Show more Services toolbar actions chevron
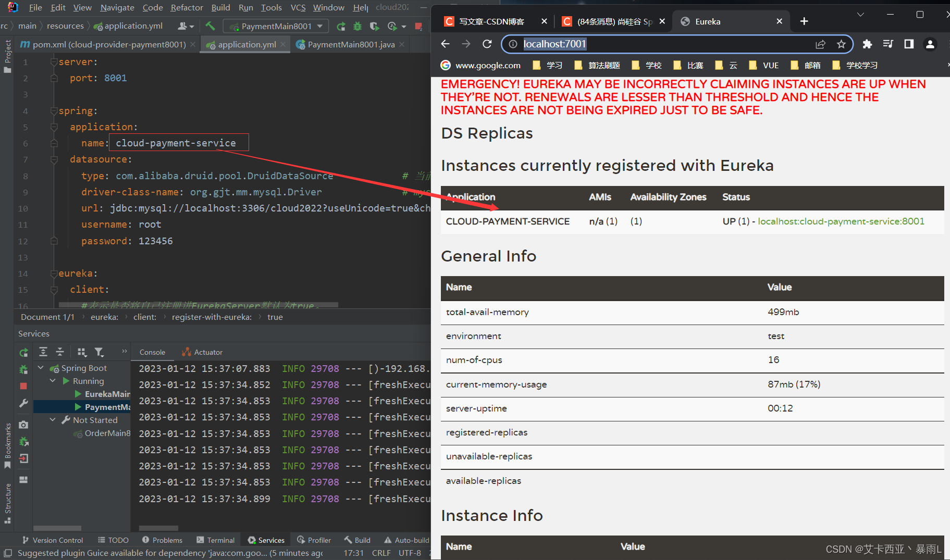Viewport: 950px width, 560px height. 124,351
